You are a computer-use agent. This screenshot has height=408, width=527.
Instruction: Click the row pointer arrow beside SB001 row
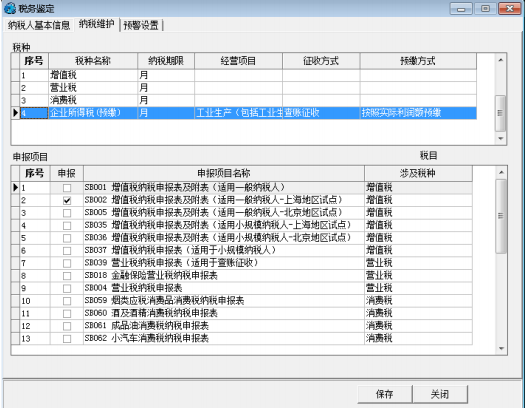[15, 187]
